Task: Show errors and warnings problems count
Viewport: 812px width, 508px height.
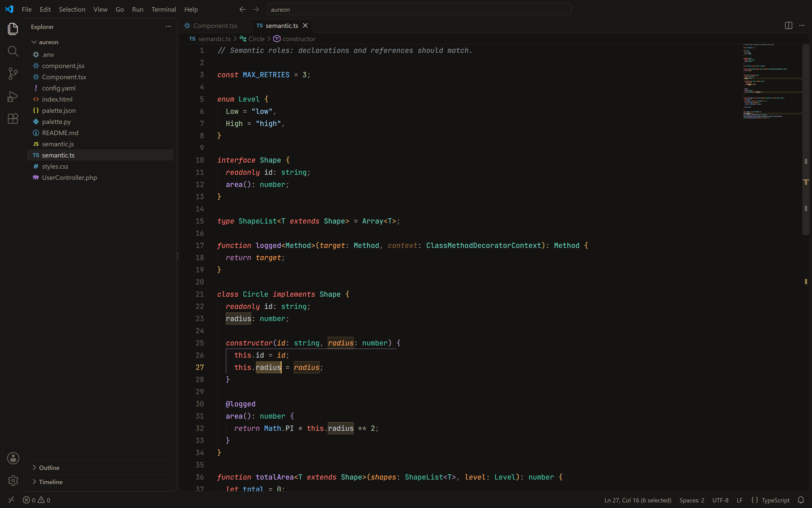Action: (37, 500)
